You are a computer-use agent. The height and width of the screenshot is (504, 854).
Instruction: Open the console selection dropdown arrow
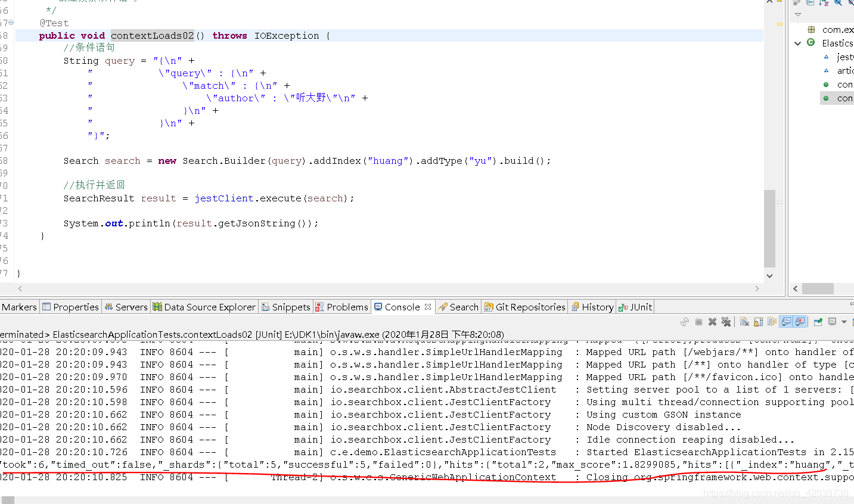(x=844, y=322)
